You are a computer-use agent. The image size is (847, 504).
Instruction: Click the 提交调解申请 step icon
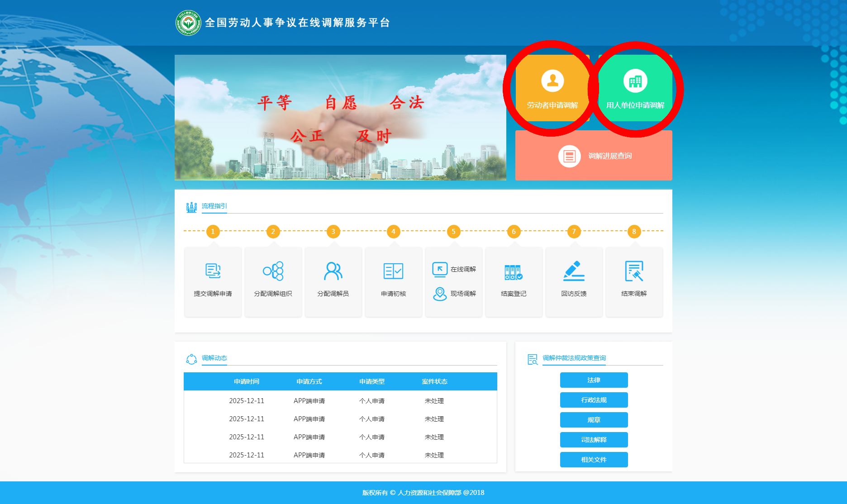click(x=213, y=271)
